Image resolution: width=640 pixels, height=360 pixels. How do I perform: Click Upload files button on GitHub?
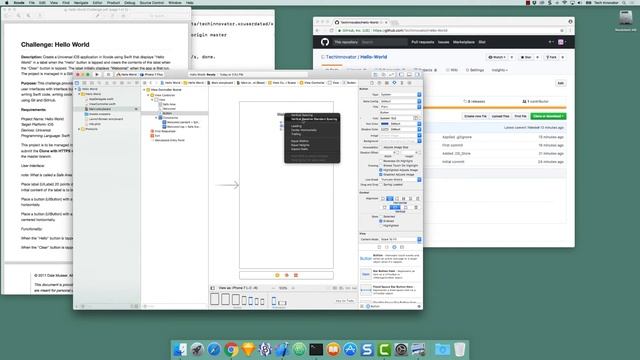[500, 116]
